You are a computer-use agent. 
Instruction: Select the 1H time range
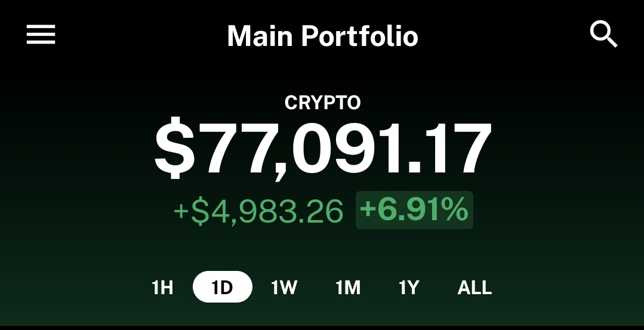(x=163, y=287)
